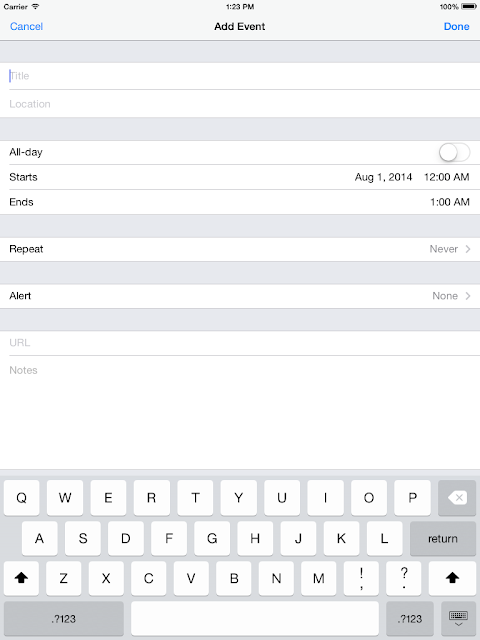
Task: Tap into the Notes field
Action: pyautogui.click(x=240, y=412)
